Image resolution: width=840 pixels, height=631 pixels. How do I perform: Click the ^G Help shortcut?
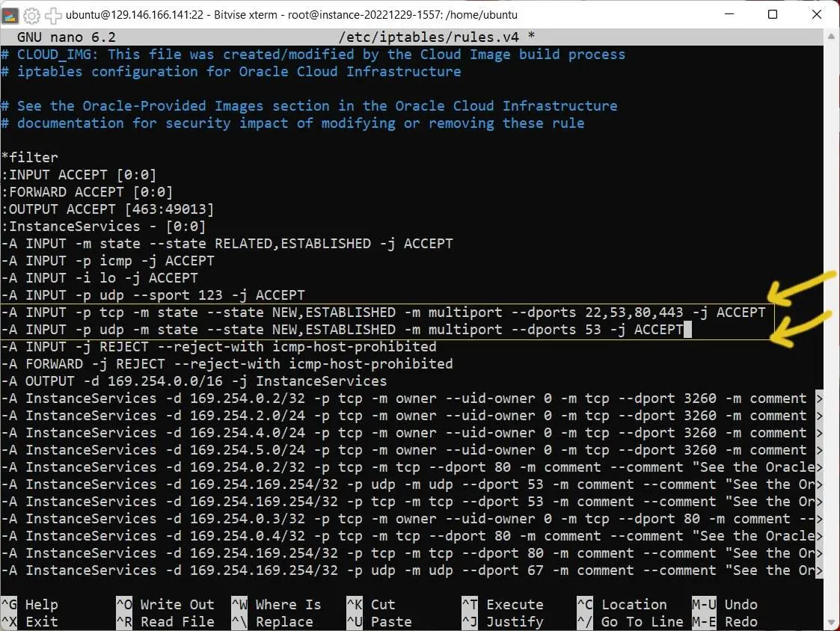pyautogui.click(x=29, y=604)
